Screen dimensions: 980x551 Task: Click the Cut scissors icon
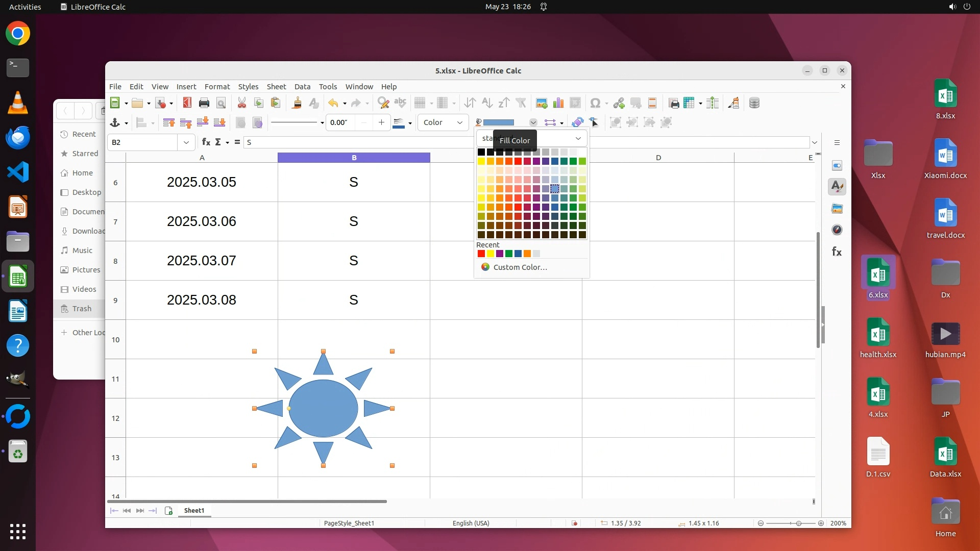tap(241, 103)
